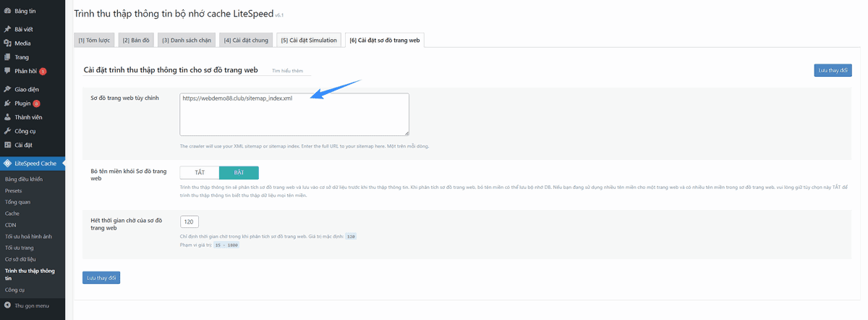Screen dimensions: 868x320
Task: Open Presets submenu item
Action: point(13,191)
